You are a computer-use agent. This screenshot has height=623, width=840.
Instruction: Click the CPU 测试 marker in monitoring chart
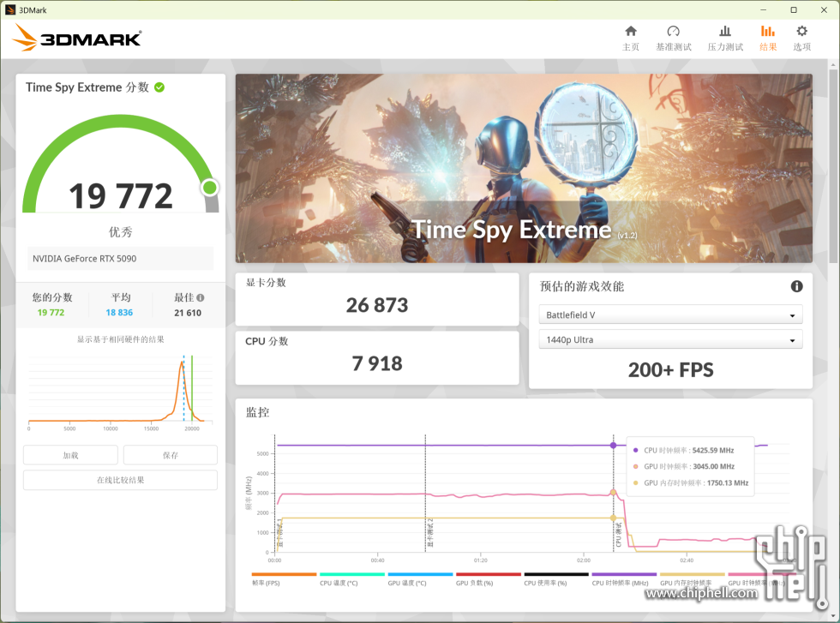pos(618,535)
